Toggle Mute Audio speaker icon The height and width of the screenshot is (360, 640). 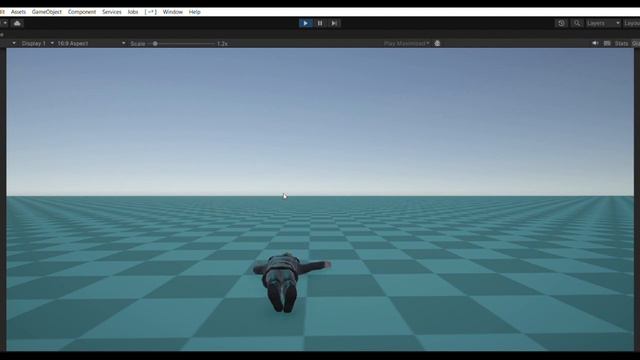click(x=595, y=43)
